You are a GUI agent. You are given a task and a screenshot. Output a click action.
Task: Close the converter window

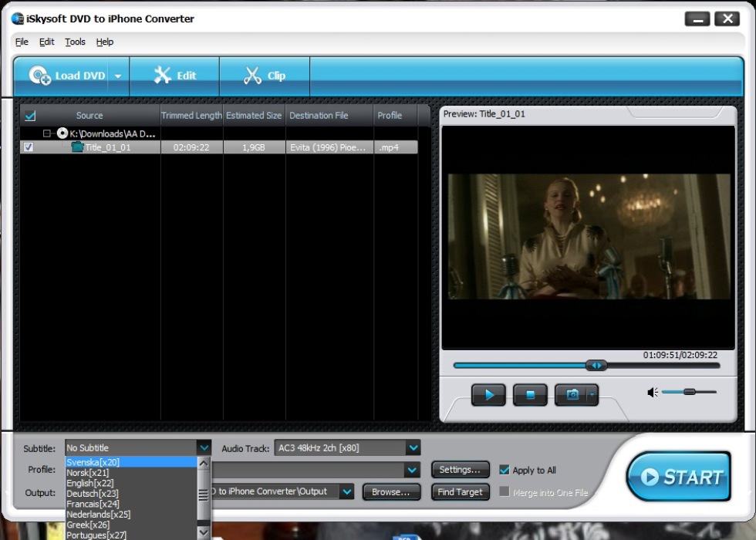coord(727,19)
